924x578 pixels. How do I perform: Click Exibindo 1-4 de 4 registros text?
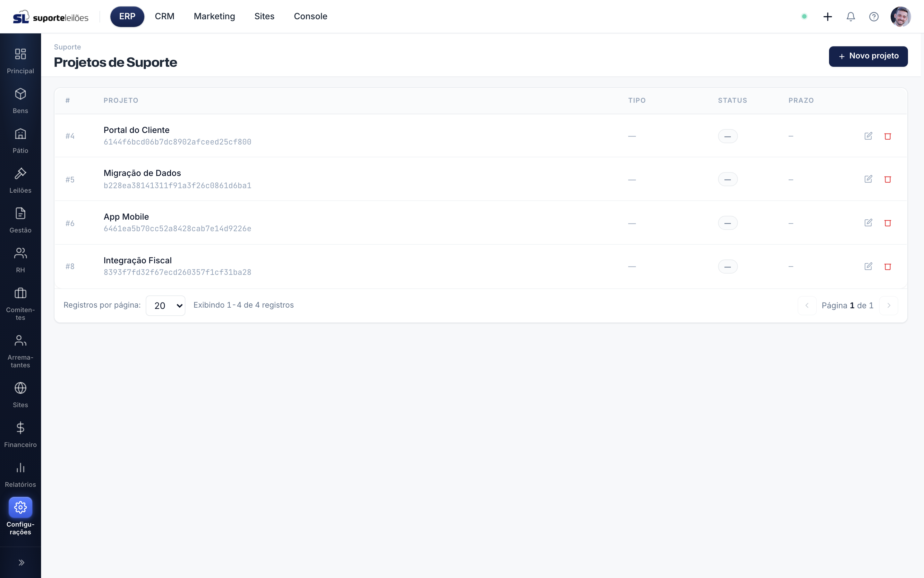(244, 305)
